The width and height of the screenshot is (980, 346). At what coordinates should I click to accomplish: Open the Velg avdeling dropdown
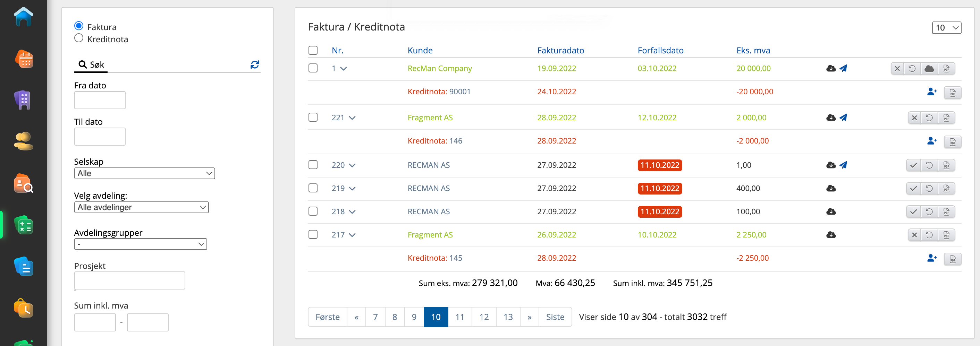click(141, 208)
